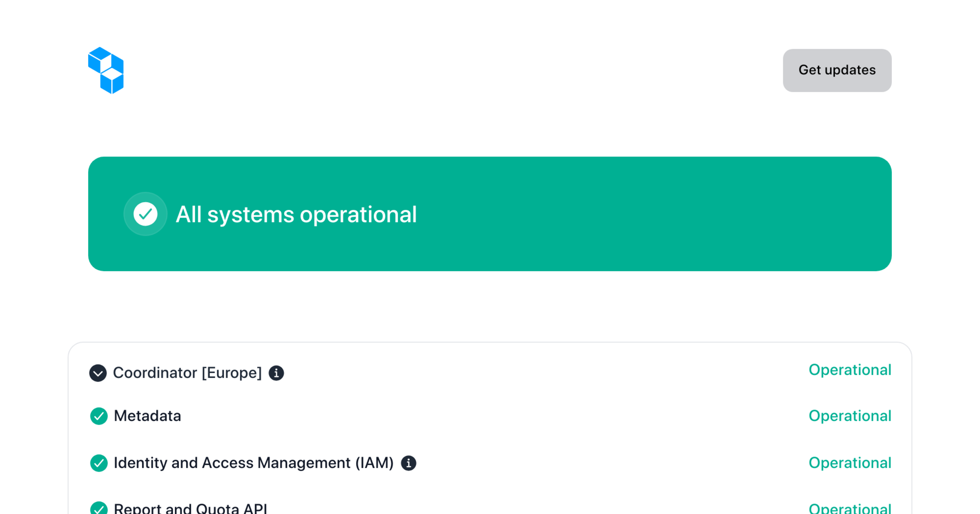Select the Metadata component row
Viewport: 980px width, 514px height.
click(148, 416)
